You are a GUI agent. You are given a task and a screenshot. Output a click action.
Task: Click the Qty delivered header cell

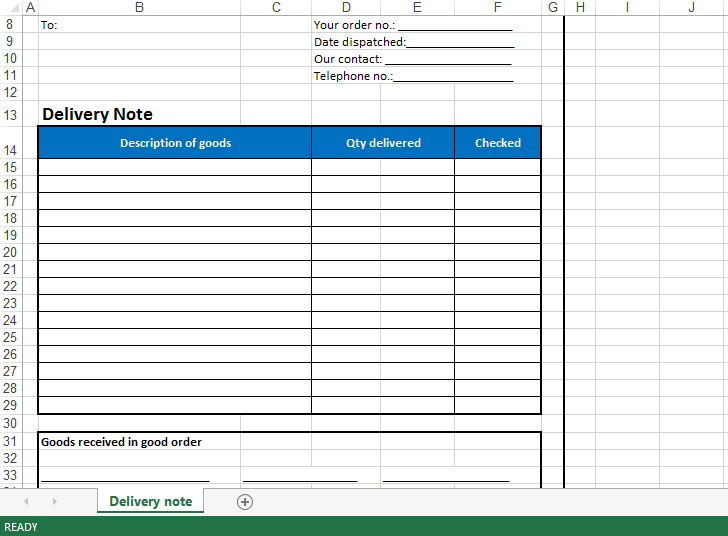point(383,143)
